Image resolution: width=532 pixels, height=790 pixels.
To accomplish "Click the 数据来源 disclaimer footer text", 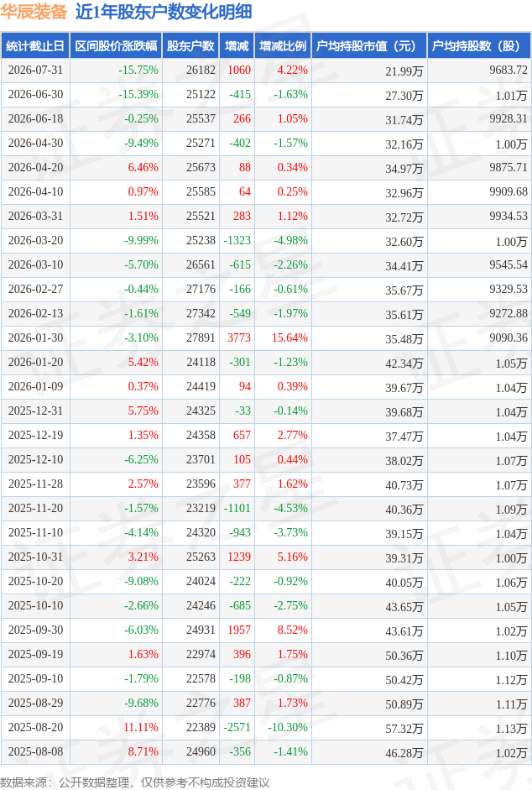I will [x=135, y=782].
